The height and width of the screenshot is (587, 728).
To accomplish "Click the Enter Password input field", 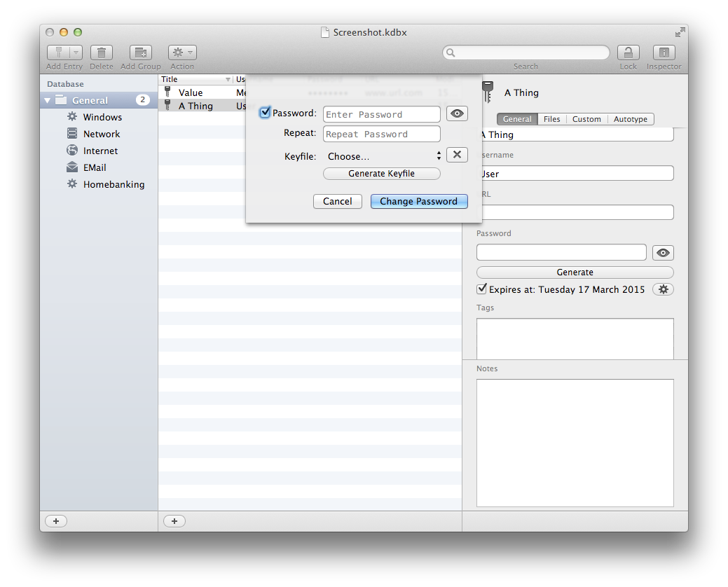I will 381,114.
